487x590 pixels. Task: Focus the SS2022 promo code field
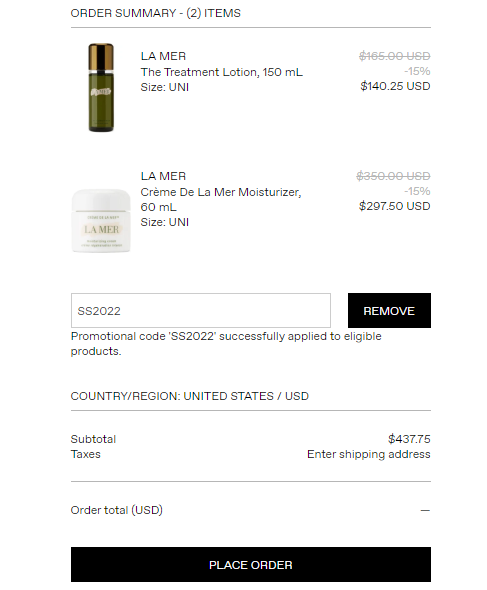201,310
